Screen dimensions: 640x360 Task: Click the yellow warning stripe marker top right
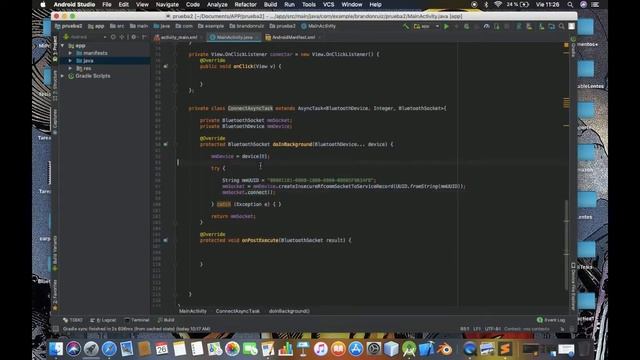(566, 45)
